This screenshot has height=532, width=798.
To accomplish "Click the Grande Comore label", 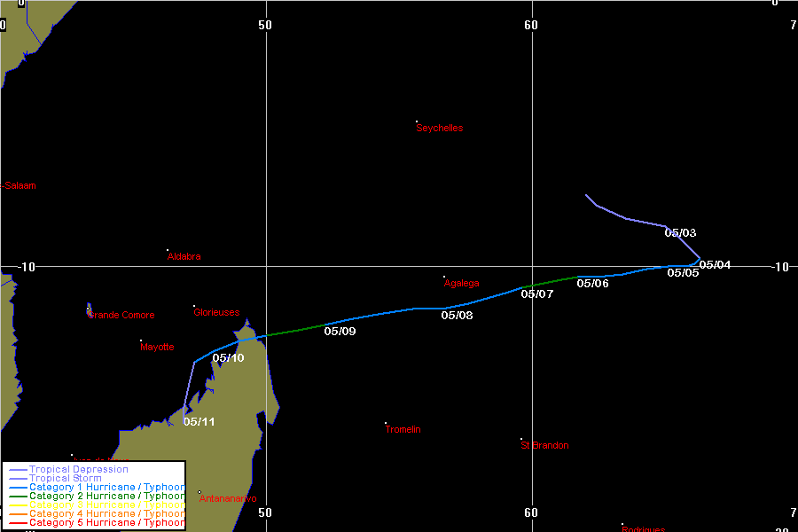I will [x=121, y=316].
